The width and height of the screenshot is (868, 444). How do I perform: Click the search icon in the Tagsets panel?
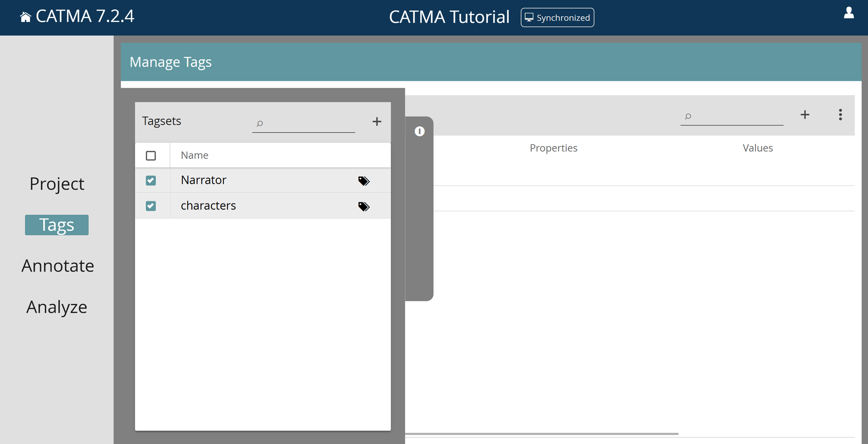pos(260,124)
